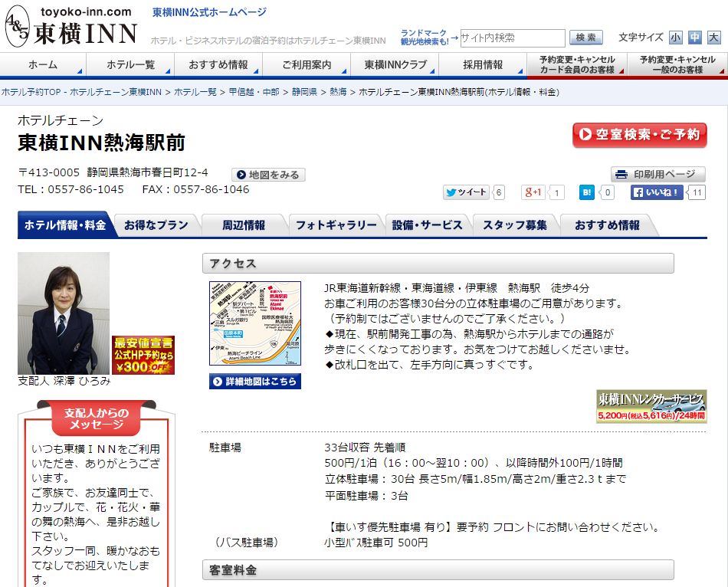
Task: Click the 東横INN公式ホームページ link
Action: click(209, 12)
